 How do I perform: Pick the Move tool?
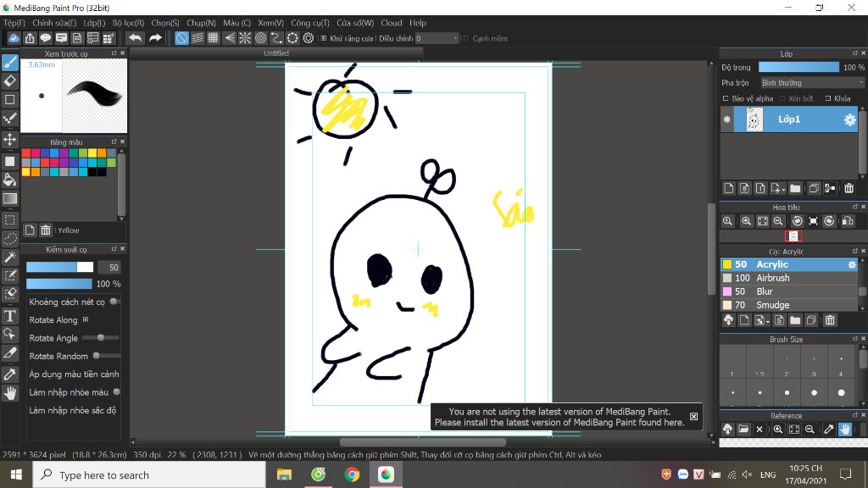click(10, 139)
